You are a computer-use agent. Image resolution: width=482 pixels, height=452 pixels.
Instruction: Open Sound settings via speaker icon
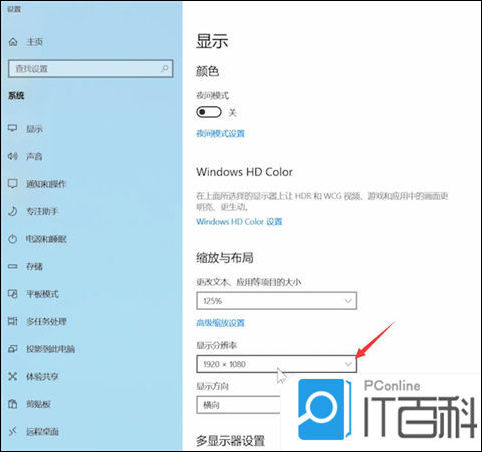pos(13,156)
